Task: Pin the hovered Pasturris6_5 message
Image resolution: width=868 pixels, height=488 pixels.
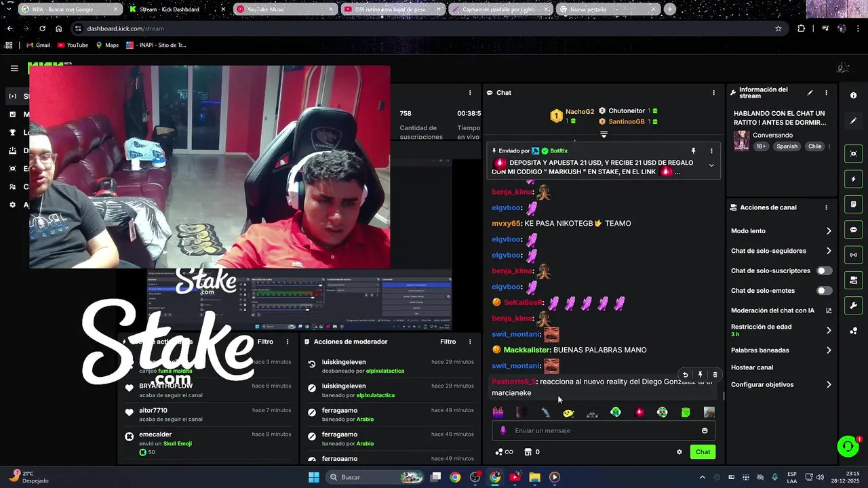Action: click(700, 375)
